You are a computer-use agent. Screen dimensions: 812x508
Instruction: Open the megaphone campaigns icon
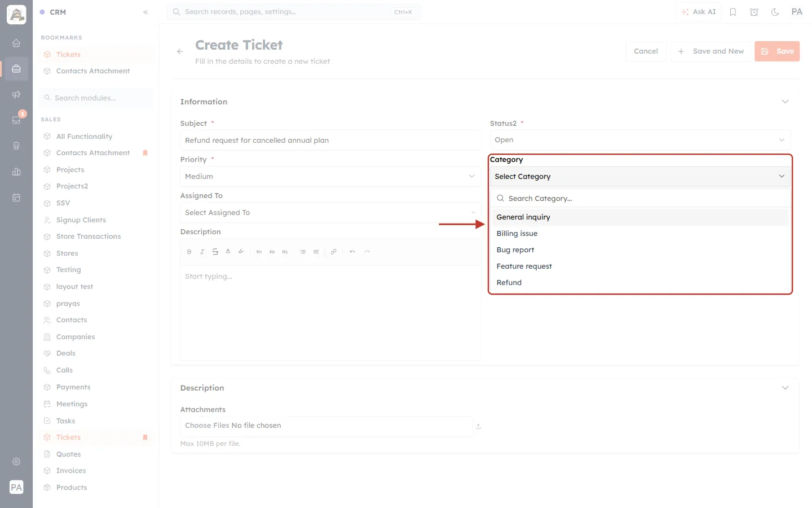click(16, 94)
